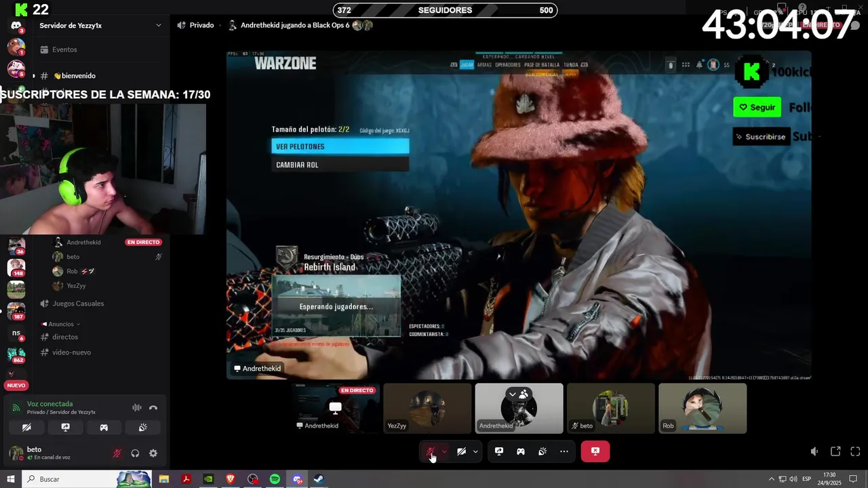The height and width of the screenshot is (488, 868).
Task: Select YezZyy's participant tile
Action: tap(427, 408)
